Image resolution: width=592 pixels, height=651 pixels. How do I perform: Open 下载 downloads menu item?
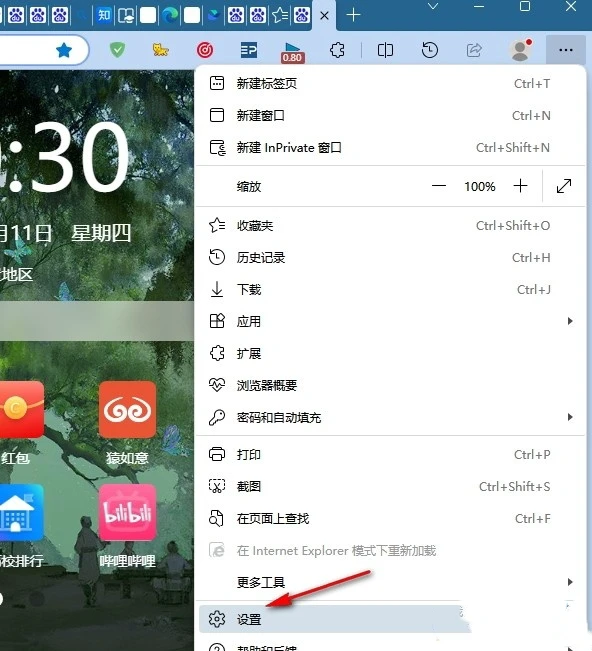[x=389, y=289]
